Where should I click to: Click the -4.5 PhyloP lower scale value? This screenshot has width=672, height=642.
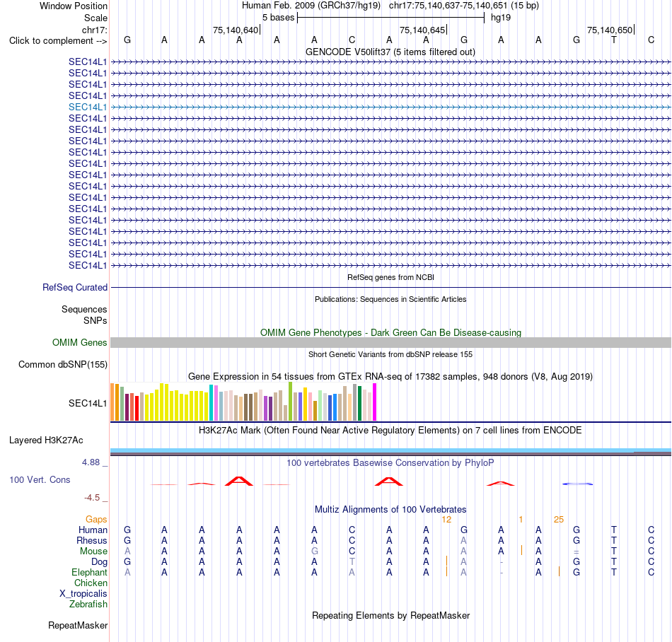(x=92, y=498)
